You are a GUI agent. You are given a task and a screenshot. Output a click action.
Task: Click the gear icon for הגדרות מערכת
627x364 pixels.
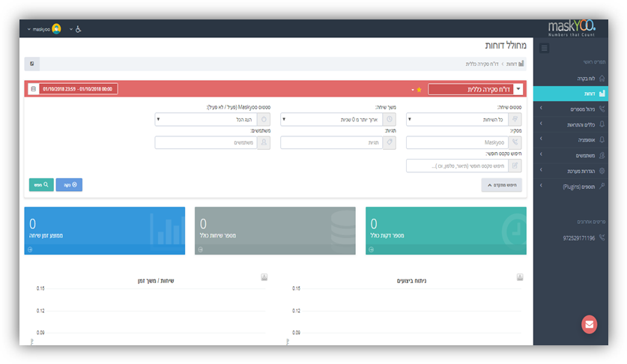602,171
